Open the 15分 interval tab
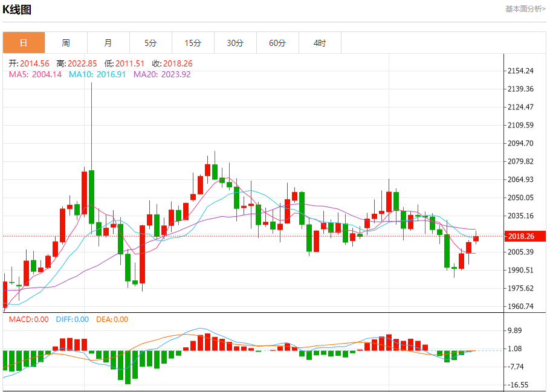This screenshot has height=392, width=550. click(x=193, y=43)
